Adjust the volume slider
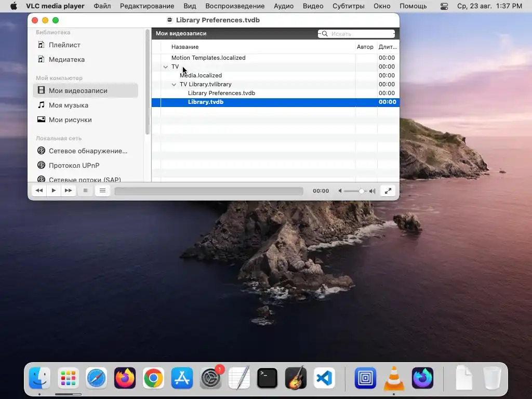Image resolution: width=532 pixels, height=399 pixels. click(355, 191)
